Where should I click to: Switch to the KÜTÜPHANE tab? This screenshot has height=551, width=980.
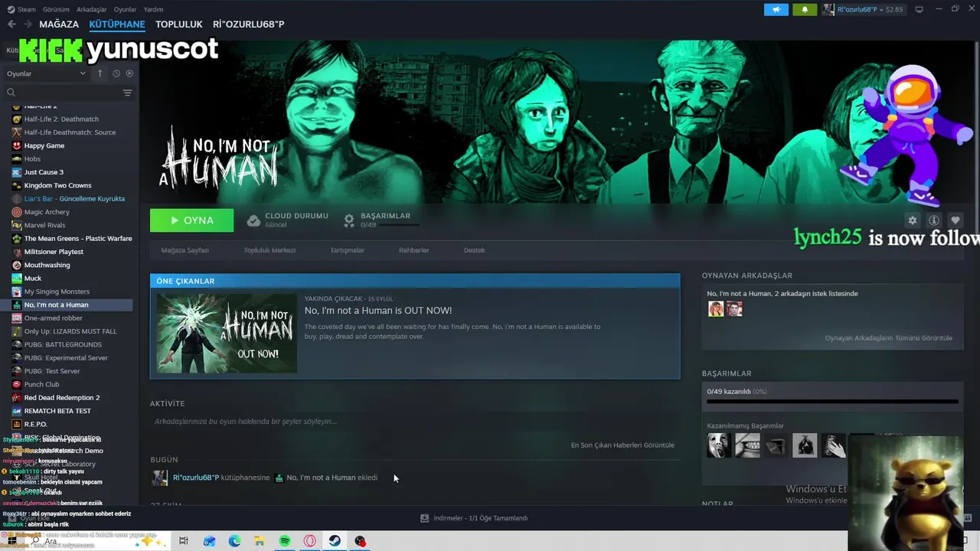(117, 24)
